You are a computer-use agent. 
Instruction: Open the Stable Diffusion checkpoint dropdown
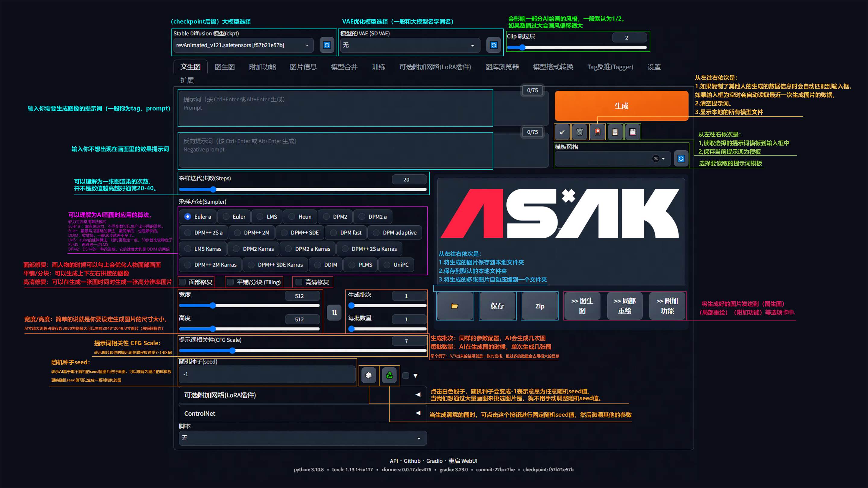243,45
